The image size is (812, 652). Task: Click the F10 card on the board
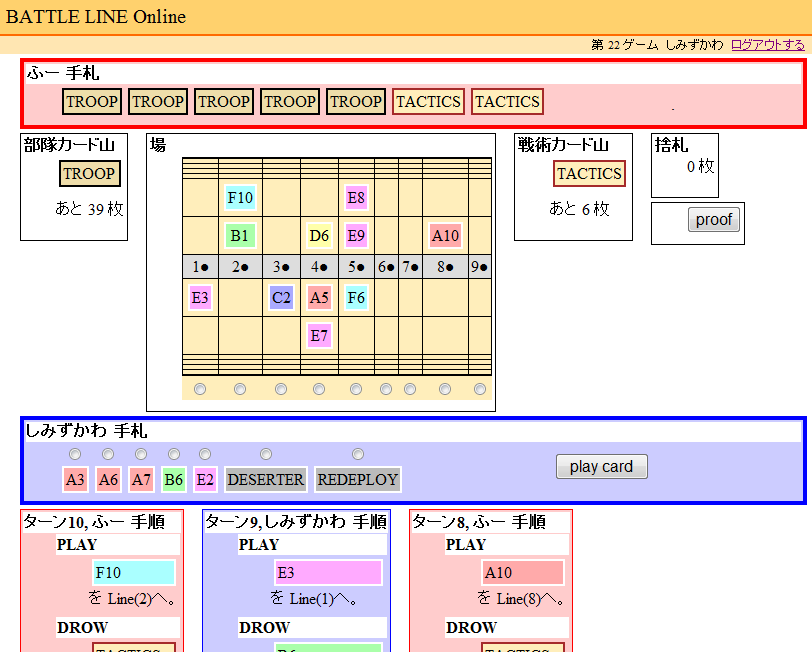(x=240, y=197)
